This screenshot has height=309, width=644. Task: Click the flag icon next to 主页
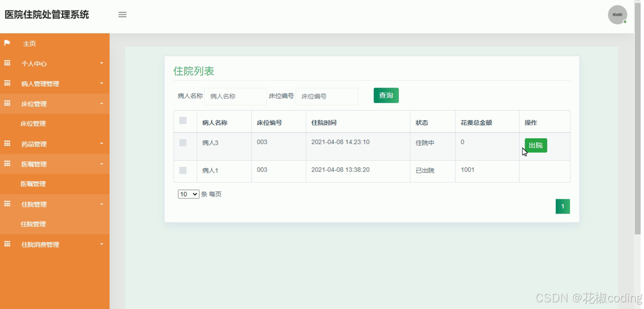pos(6,43)
